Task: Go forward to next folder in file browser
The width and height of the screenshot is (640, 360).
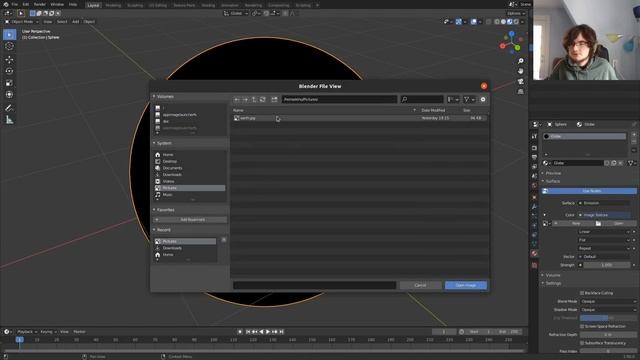Action: [245, 100]
